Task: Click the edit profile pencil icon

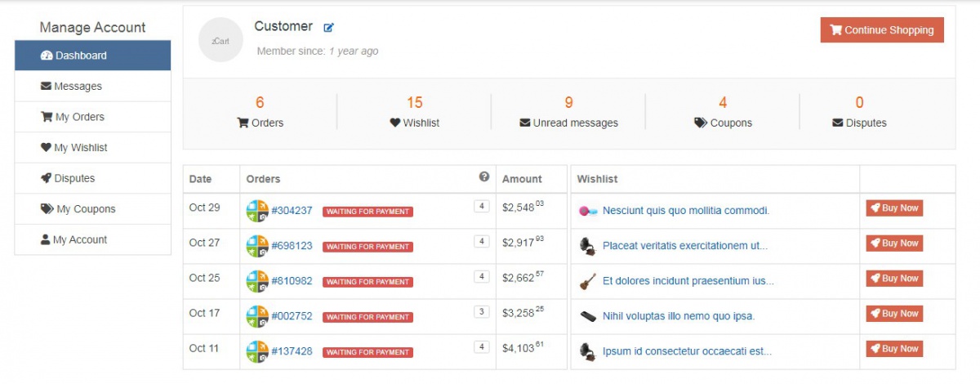Action: [x=328, y=28]
